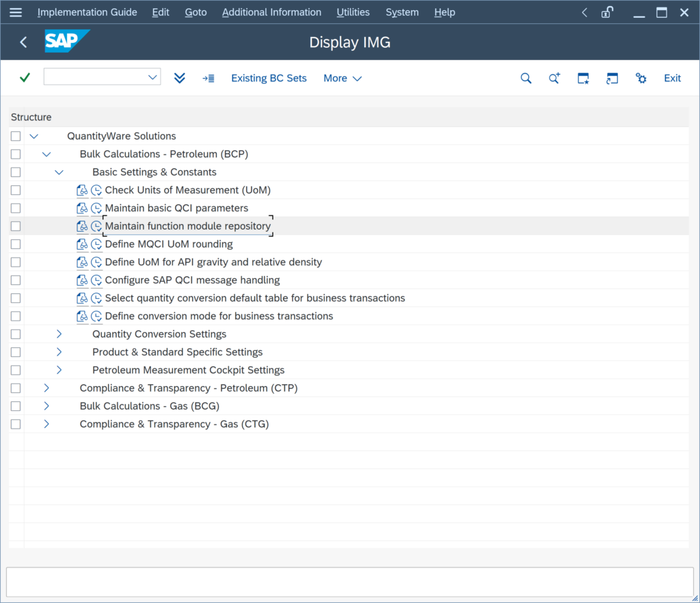The width and height of the screenshot is (700, 603).
Task: Expand the Bulk Calculations - Gas (BCG) node
Action: [46, 405]
